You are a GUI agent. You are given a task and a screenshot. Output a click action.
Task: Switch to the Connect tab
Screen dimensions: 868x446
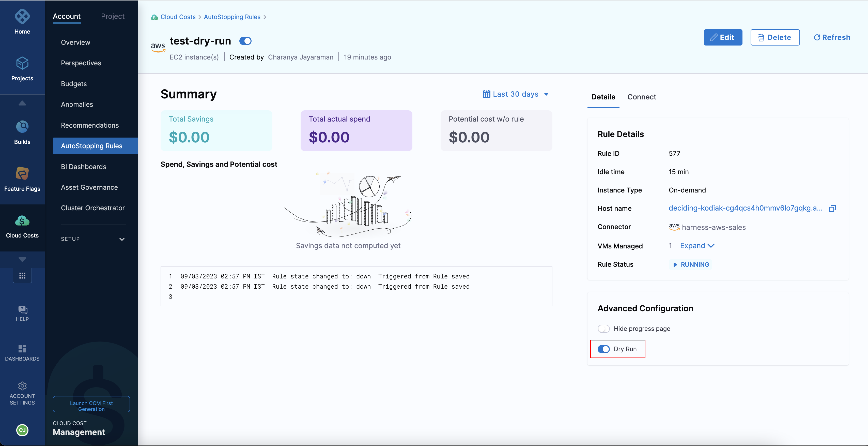[642, 97]
